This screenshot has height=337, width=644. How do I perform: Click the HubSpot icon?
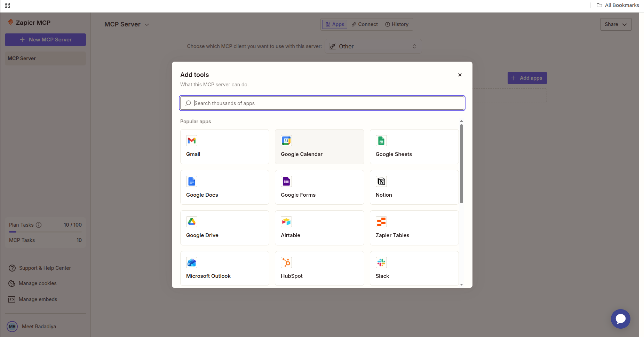click(286, 262)
